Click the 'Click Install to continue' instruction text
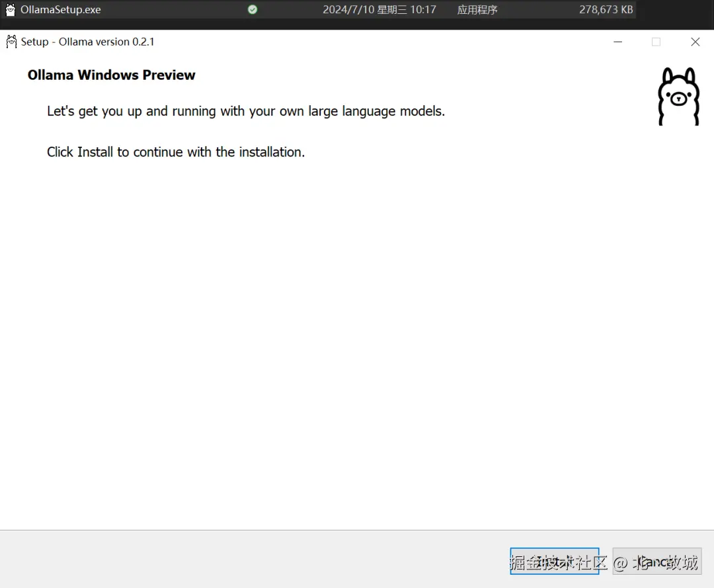Image resolution: width=714 pixels, height=588 pixels. coord(176,152)
